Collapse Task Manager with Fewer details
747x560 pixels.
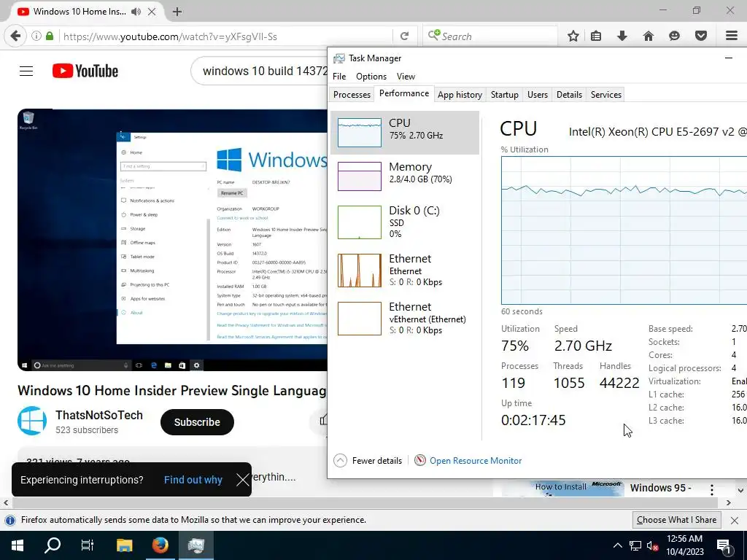(x=368, y=461)
